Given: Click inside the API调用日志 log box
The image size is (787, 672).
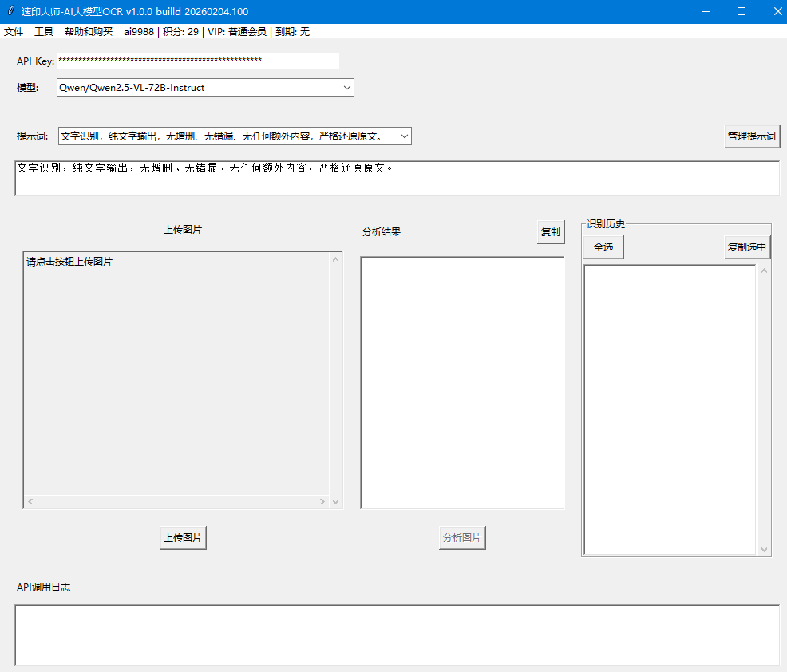Looking at the screenshot, I should (x=397, y=634).
